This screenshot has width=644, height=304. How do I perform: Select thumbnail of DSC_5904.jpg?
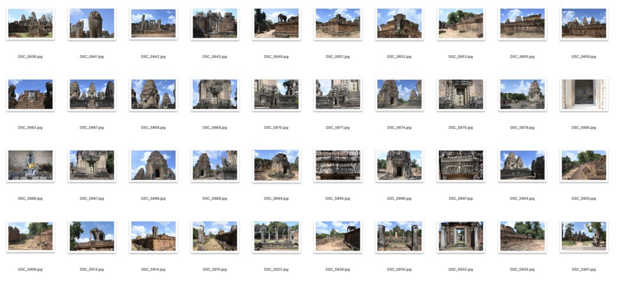(523, 165)
